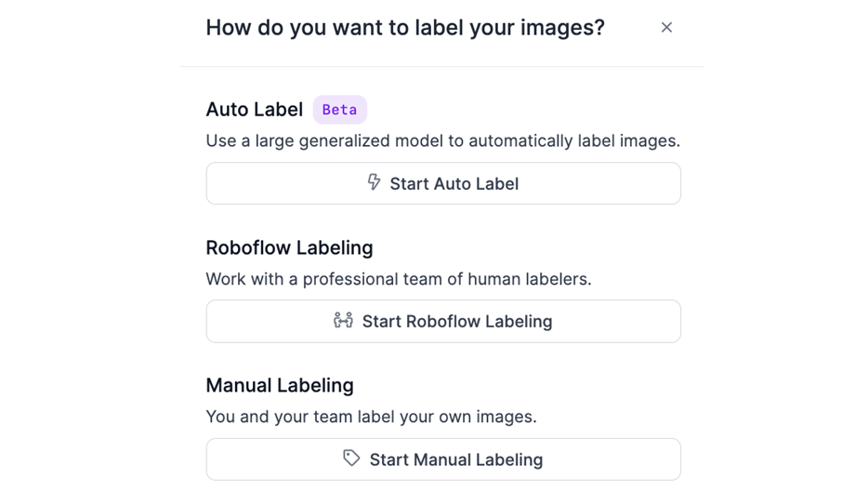
Task: Click the dialog title about labeling images
Action: click(x=404, y=28)
